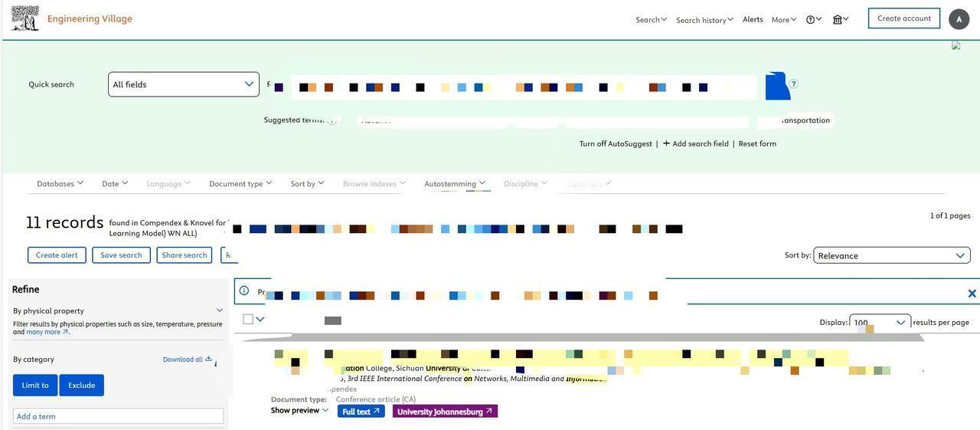The width and height of the screenshot is (980, 430).
Task: Open the University Johannesburg link
Action: pyautogui.click(x=445, y=412)
